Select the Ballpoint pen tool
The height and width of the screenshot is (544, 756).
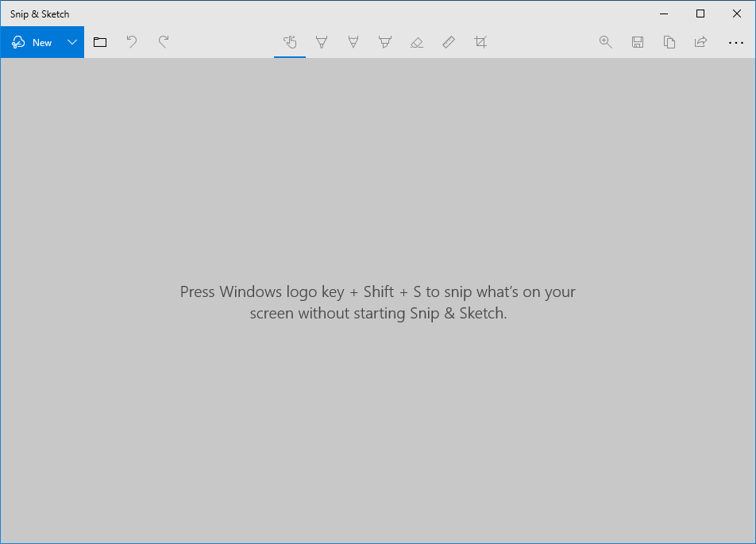322,42
